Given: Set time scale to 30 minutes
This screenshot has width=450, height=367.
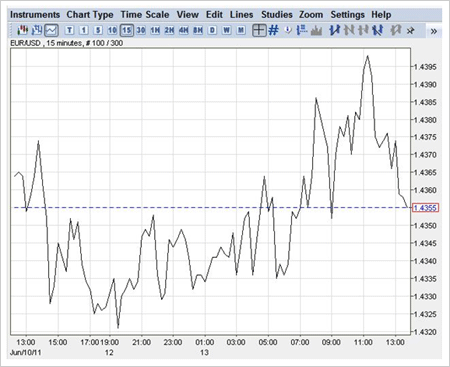Looking at the screenshot, I should coord(141,30).
